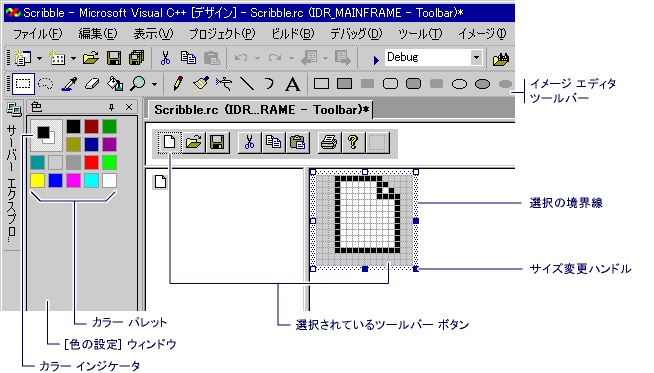Viewport: 654px width, 373px height.
Task: Select the Irregular Selection lasso tool
Action: pyautogui.click(x=45, y=84)
